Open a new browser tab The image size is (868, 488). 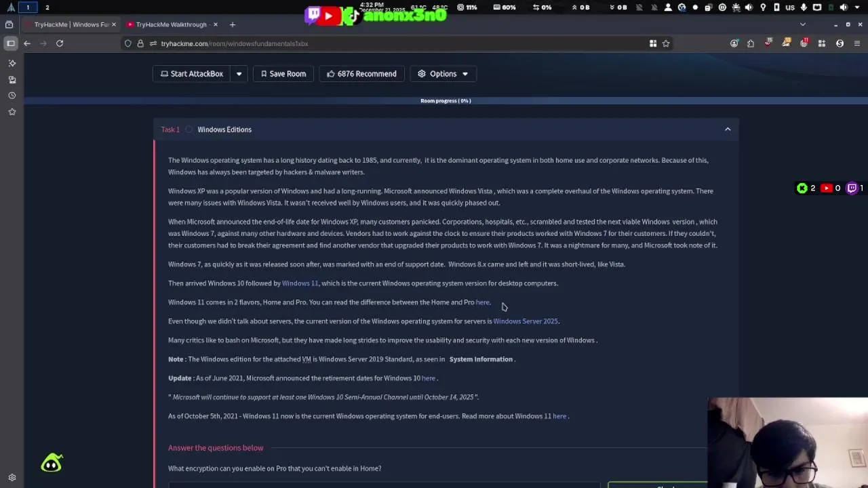pyautogui.click(x=232, y=24)
